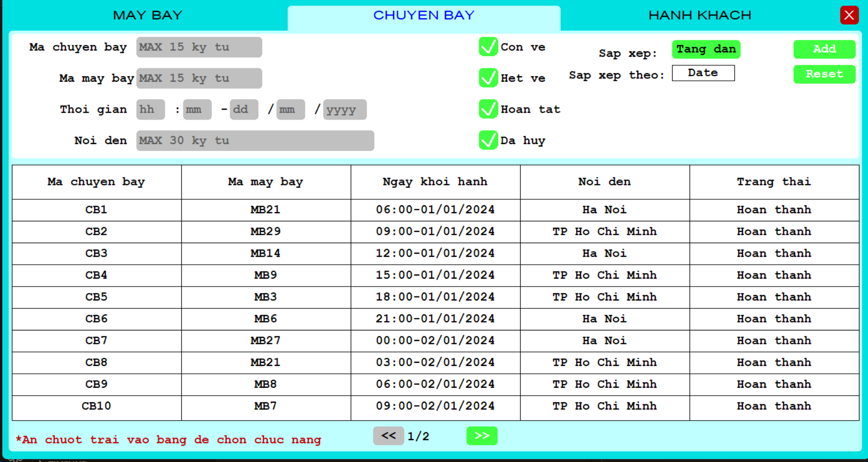
Task: Click the Trang thai column header
Action: point(774,182)
